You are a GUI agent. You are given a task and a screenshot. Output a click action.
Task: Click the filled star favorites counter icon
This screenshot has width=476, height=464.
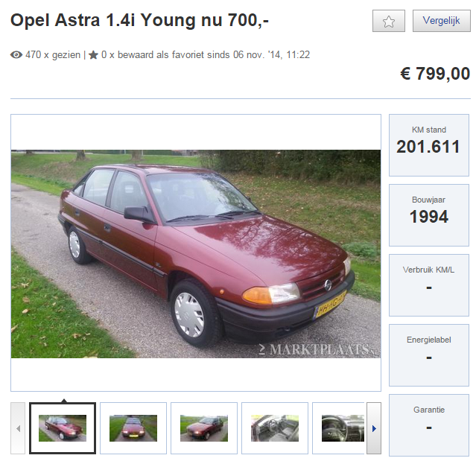click(x=94, y=55)
